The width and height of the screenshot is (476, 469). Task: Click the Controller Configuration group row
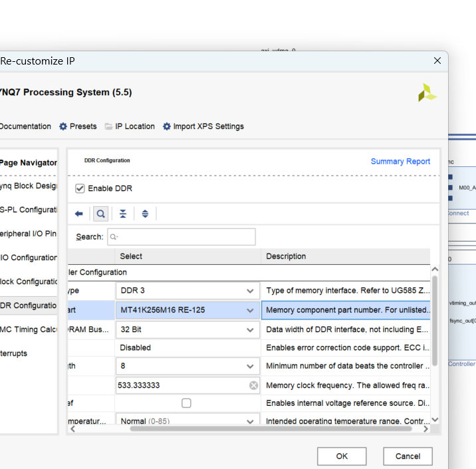[249, 273]
